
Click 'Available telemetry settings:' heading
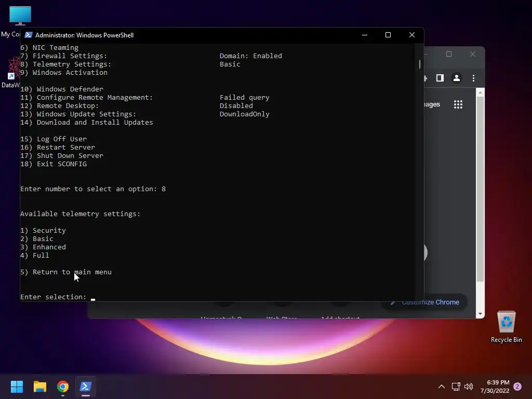coord(81,214)
